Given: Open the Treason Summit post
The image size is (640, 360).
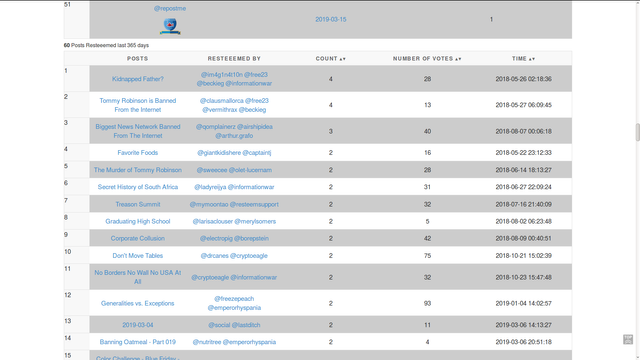Looking at the screenshot, I should click(x=138, y=204).
